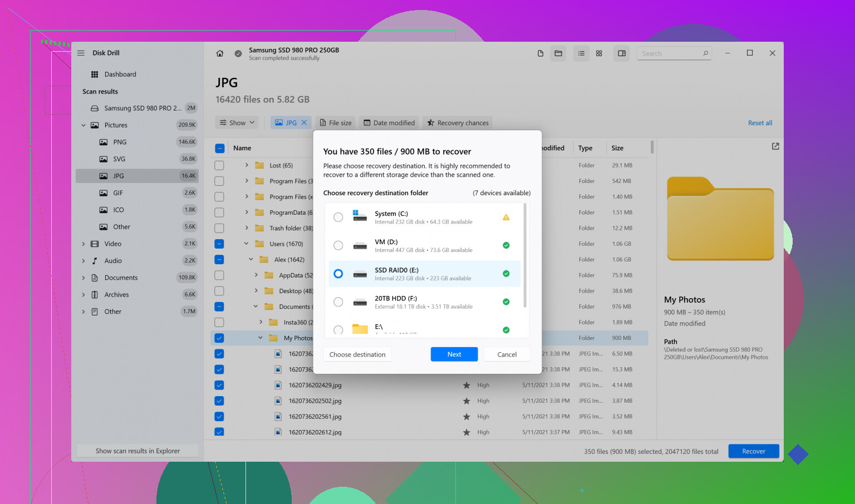Image resolution: width=855 pixels, height=504 pixels.
Task: Collapse the Pictures category in sidebar
Action: [83, 125]
